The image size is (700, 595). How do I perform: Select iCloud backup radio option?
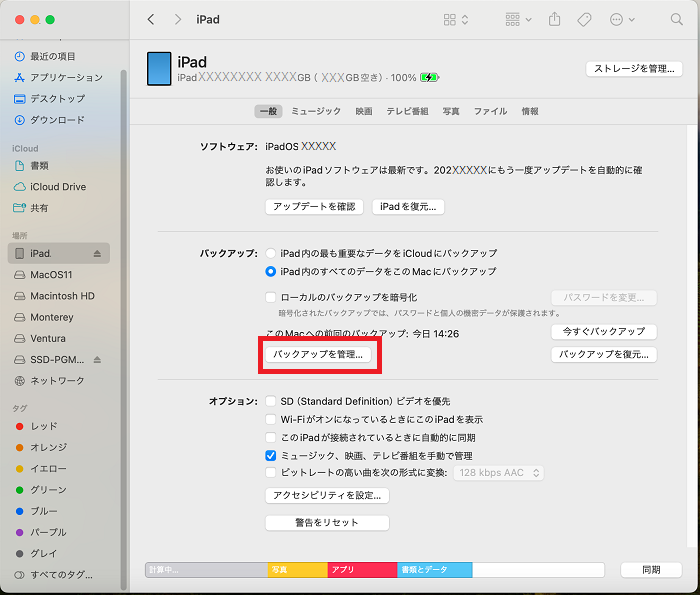[x=271, y=254]
